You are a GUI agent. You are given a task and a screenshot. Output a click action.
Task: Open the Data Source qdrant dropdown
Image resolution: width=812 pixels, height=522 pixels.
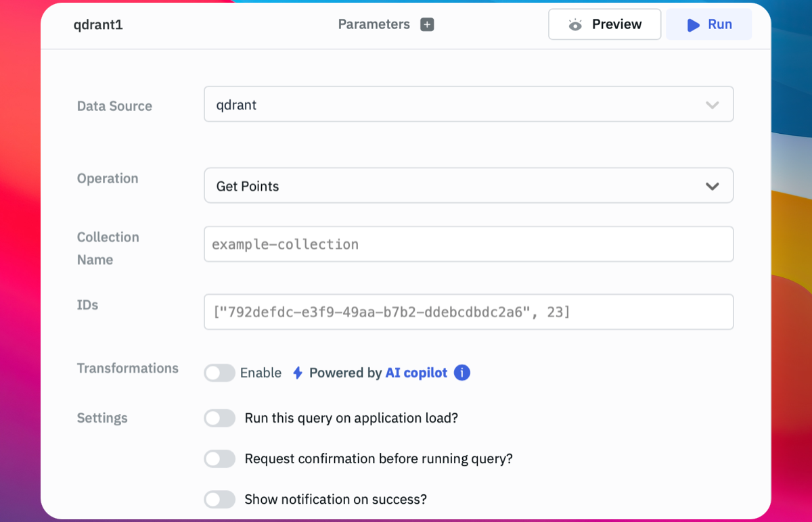point(468,105)
